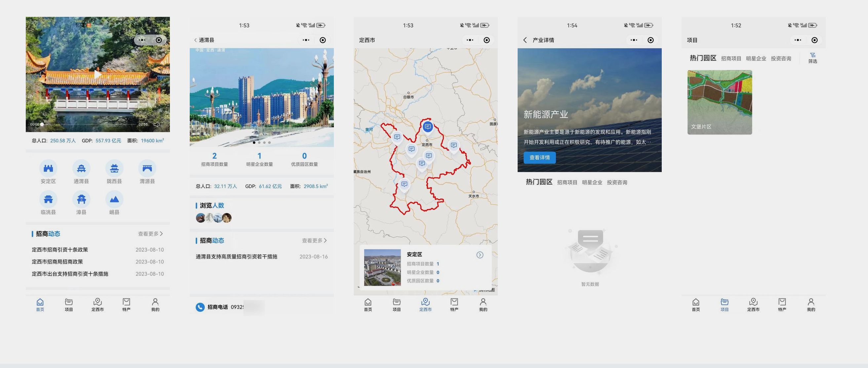
Task: Select the highlighted blue map marker
Action: tap(428, 127)
